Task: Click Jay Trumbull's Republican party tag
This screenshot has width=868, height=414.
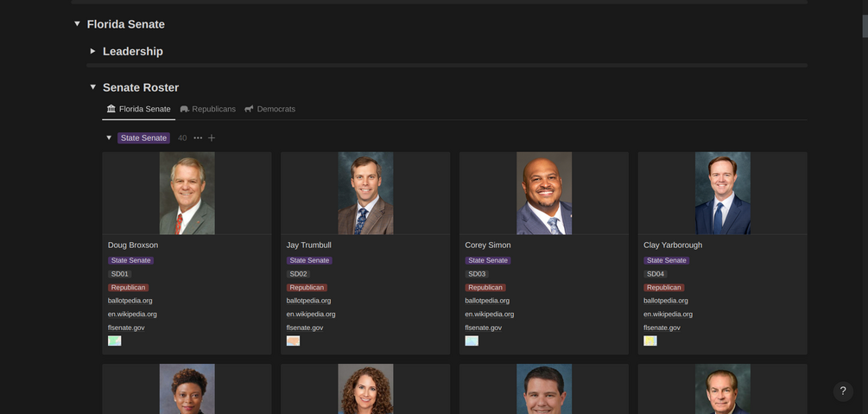Action: (x=307, y=288)
